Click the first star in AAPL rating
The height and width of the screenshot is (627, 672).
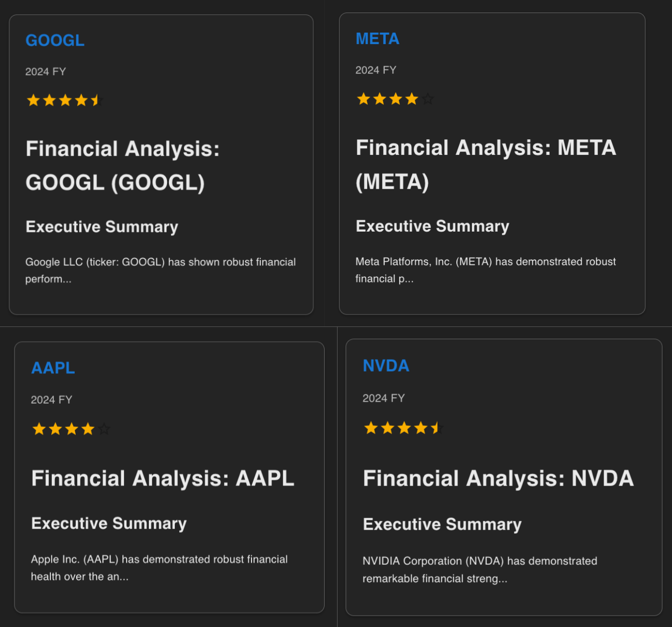39,429
